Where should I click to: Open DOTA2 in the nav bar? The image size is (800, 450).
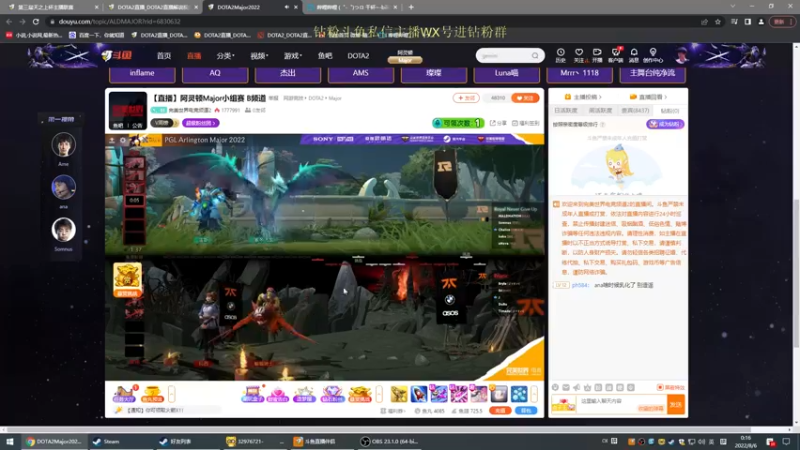pos(358,56)
